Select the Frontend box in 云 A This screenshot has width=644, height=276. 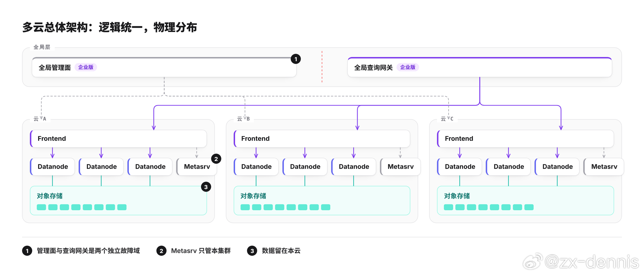coord(118,138)
